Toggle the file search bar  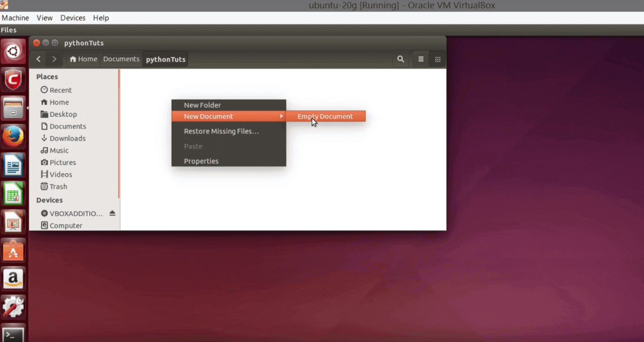(400, 59)
